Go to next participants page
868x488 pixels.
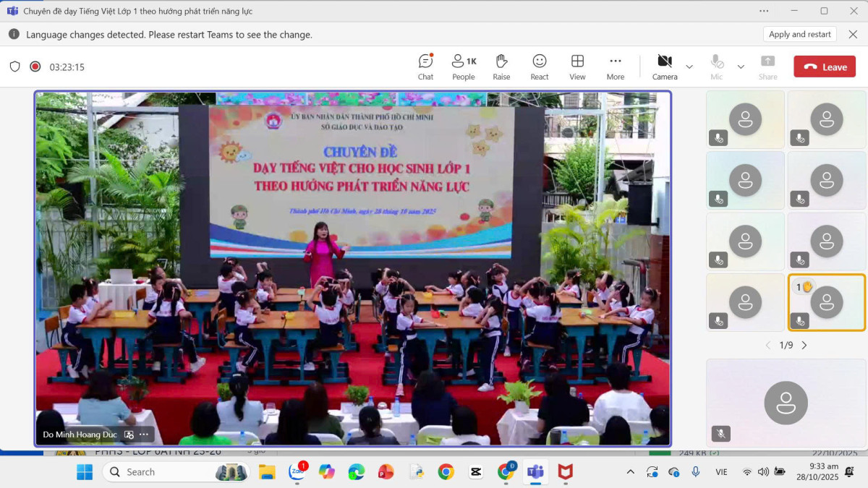click(x=804, y=346)
